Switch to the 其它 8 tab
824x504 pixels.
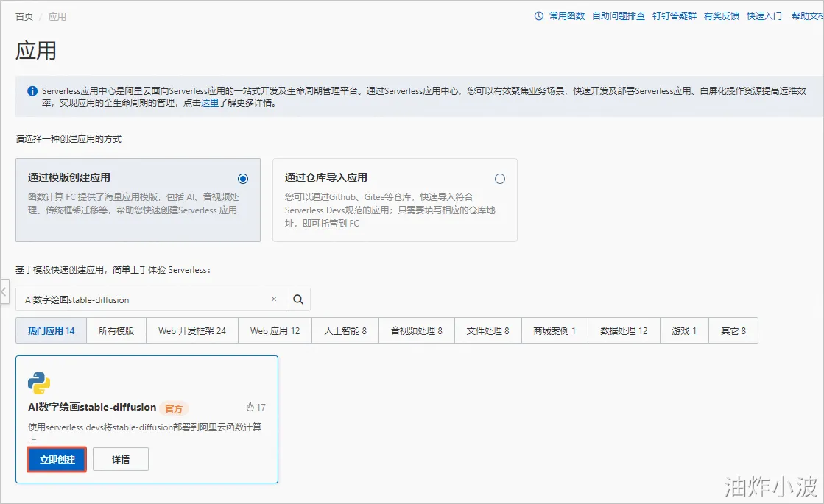click(733, 330)
